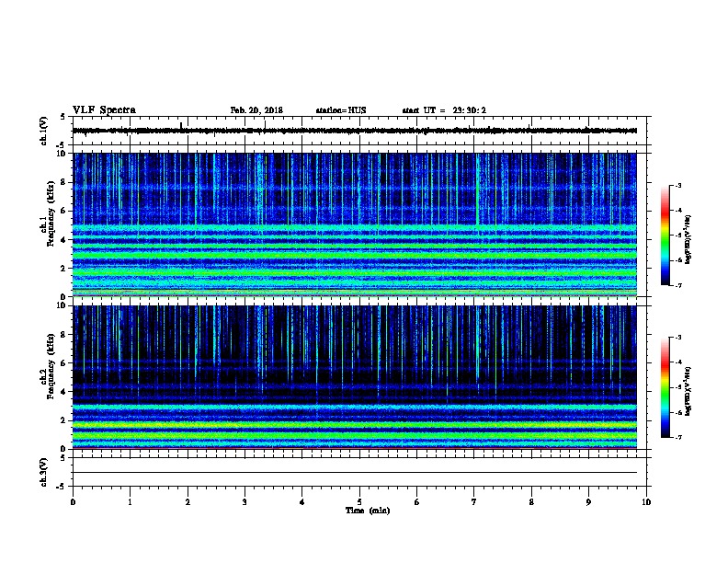Screen dimensions: 728x563
Task: Click the "ch.1(V)" waveform axis label
Action: 44,131
